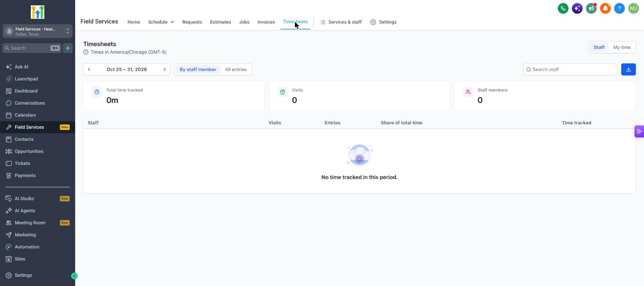The width and height of the screenshot is (644, 286).
Task: Open the megaphone announcements icon
Action: (591, 8)
